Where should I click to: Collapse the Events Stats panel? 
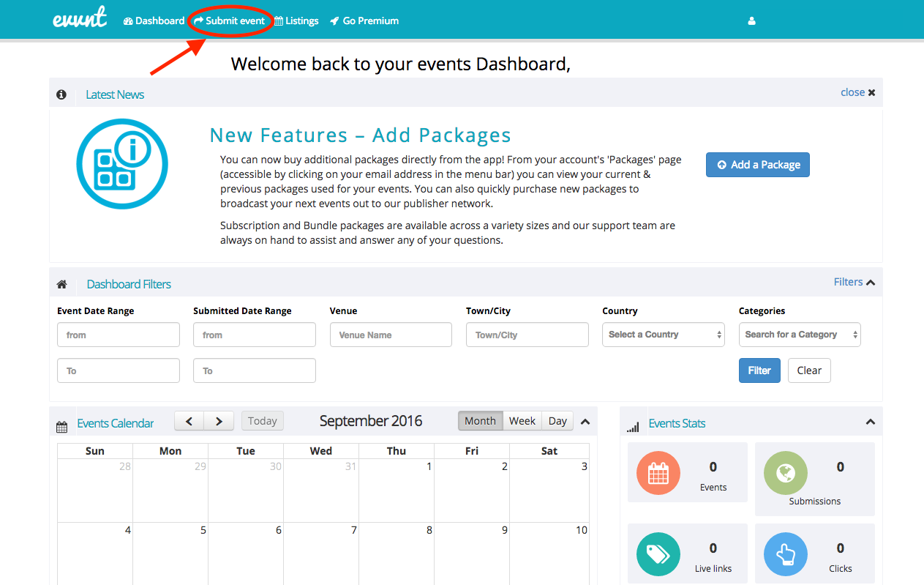[871, 422]
